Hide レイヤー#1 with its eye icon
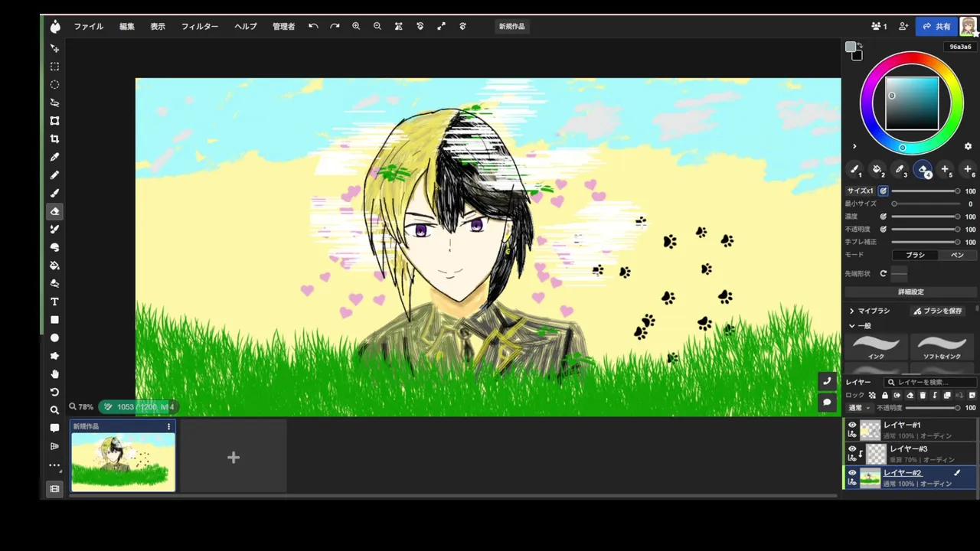Viewport: 980px width, 551px height. click(x=852, y=425)
